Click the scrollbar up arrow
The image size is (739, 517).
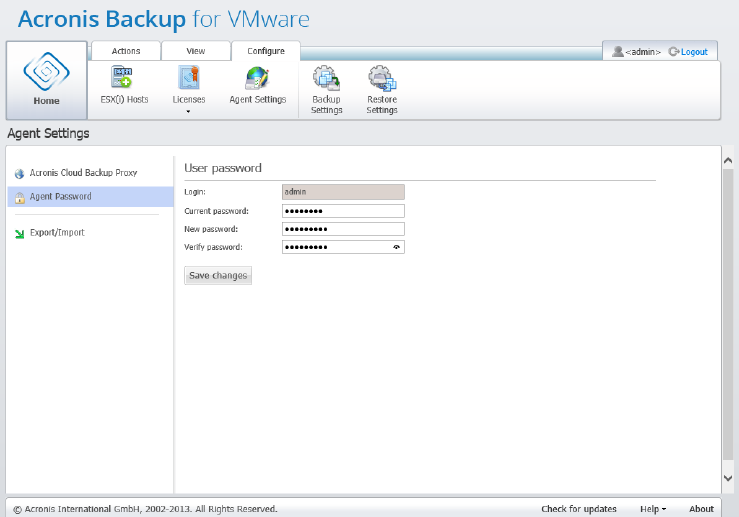(728, 161)
